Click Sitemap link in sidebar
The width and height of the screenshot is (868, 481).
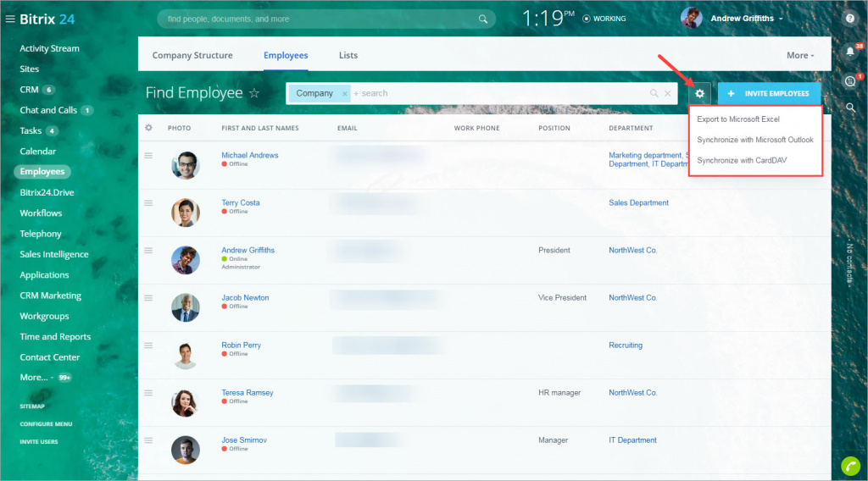click(32, 406)
